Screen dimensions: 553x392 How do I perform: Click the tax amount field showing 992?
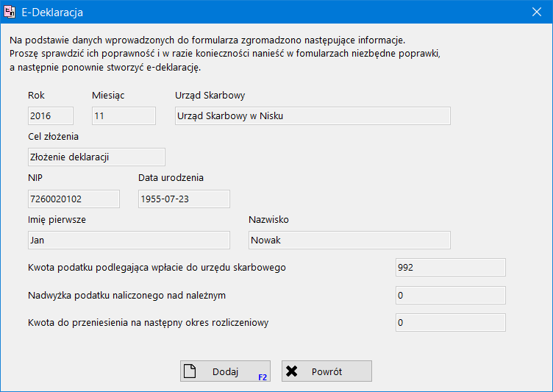click(450, 268)
